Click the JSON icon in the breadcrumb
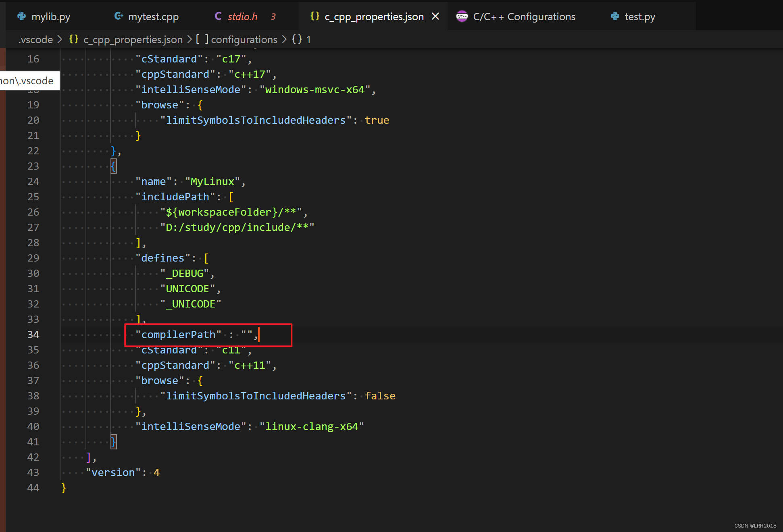The image size is (783, 532). point(74,39)
